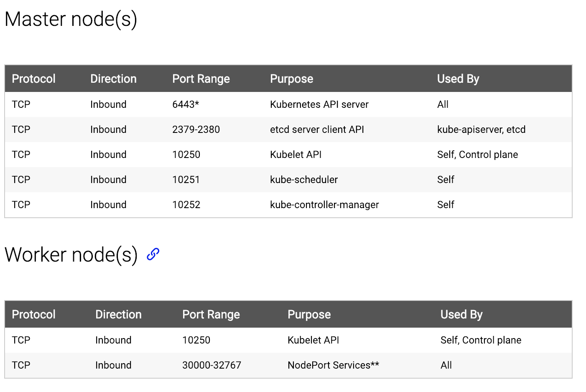The image size is (586, 392).
Task: Click the Direction header in worker table
Action: (118, 314)
